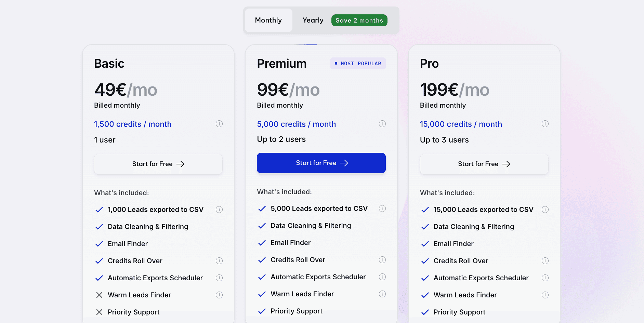This screenshot has height=323, width=644.
Task: Switch to Yearly billing
Action: pos(313,20)
